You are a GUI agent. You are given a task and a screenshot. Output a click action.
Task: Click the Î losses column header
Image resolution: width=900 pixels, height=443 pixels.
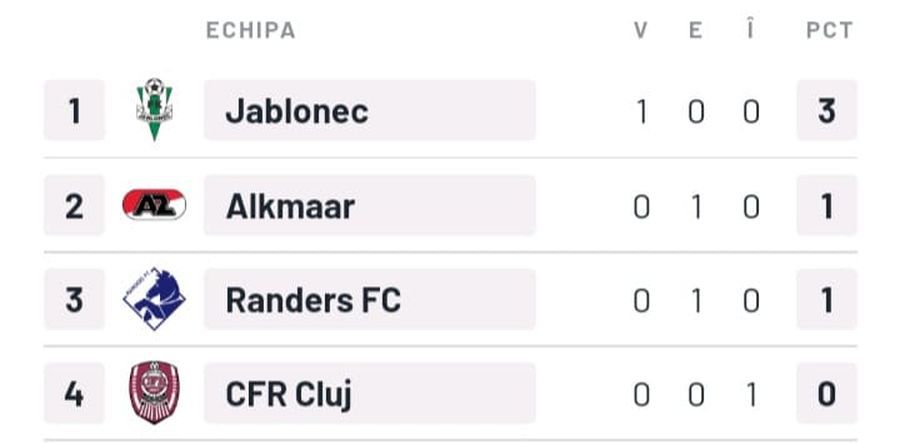(x=751, y=29)
